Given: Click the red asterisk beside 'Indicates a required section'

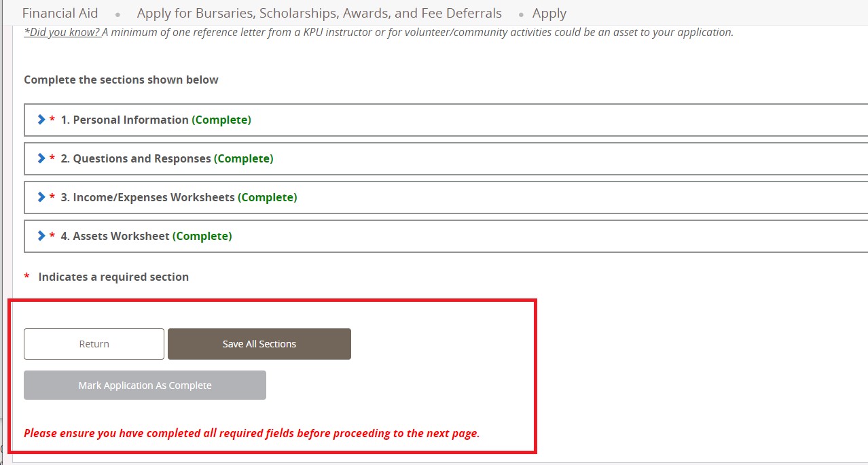Looking at the screenshot, I should 27,277.
